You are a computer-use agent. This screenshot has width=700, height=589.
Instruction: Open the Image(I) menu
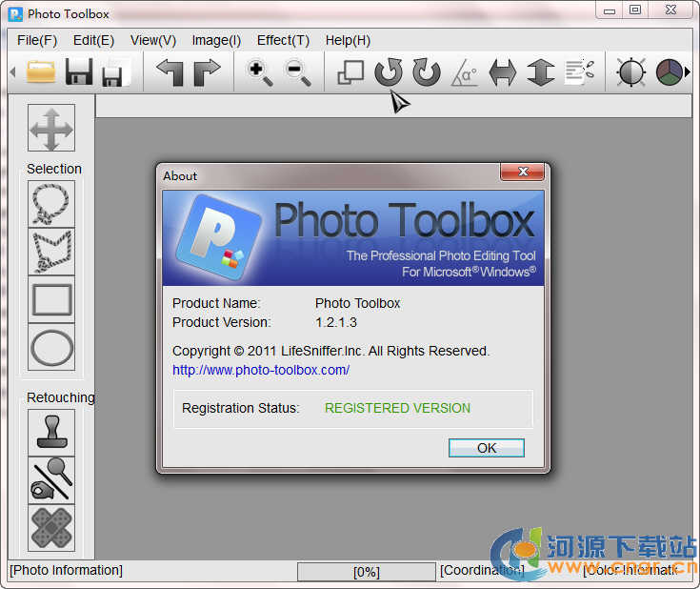(216, 41)
